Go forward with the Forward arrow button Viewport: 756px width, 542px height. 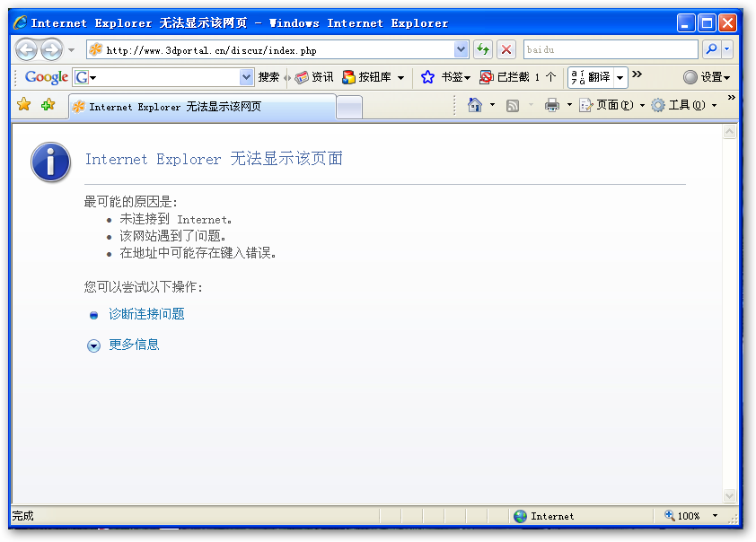click(51, 49)
